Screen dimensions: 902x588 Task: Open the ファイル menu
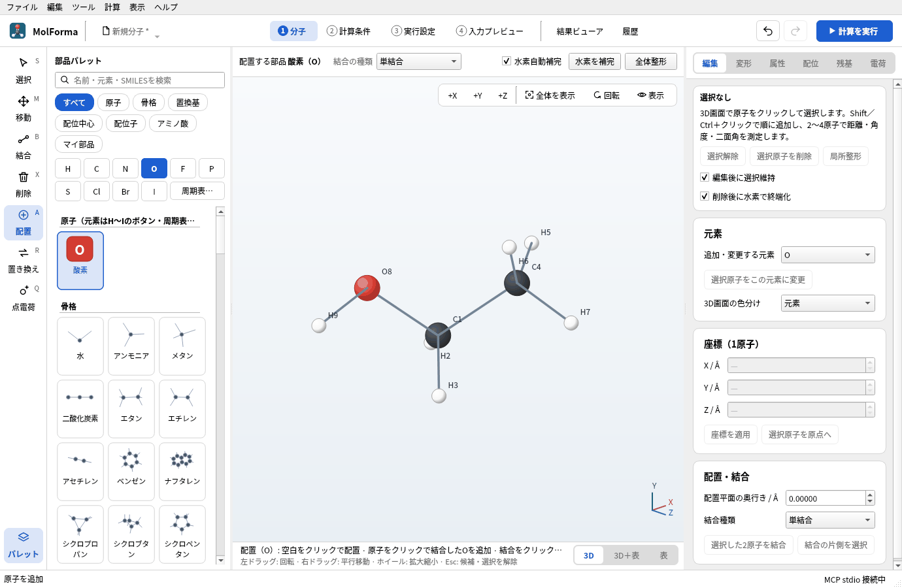[x=22, y=7]
